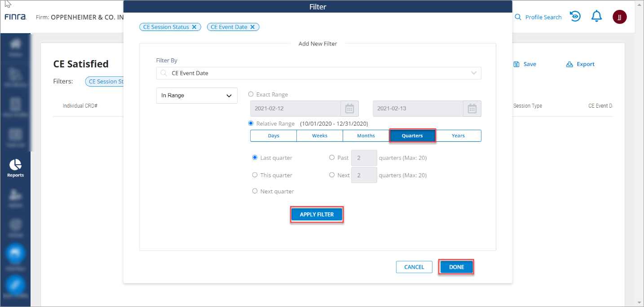Click the Profile Search magnifier link
This screenshot has width=644, height=307.
point(538,17)
